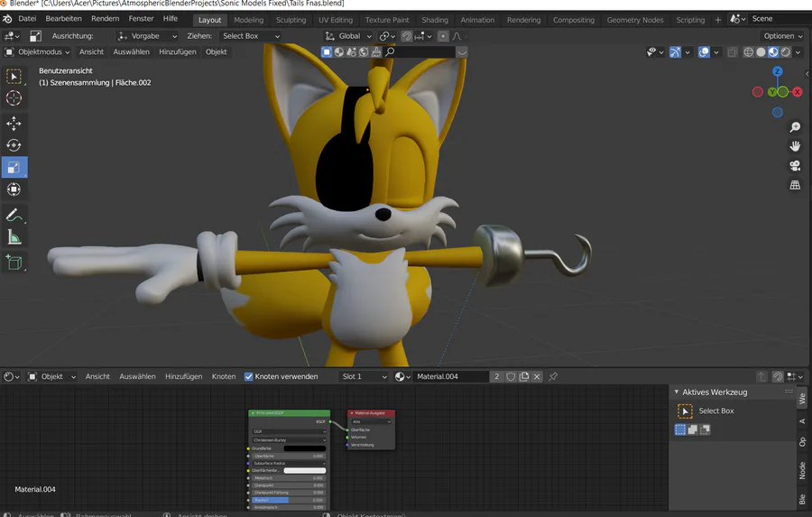
Task: Open the Vorgabe orientation dropdown
Action: coord(146,36)
